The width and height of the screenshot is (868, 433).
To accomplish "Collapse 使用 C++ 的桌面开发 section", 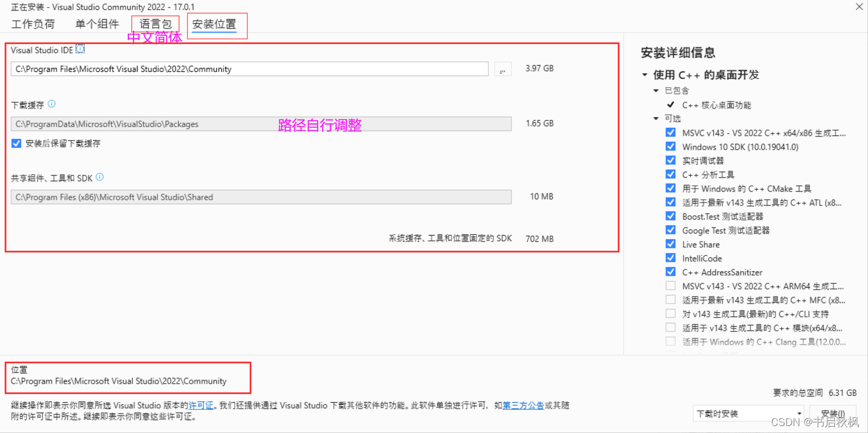I will pyautogui.click(x=644, y=75).
